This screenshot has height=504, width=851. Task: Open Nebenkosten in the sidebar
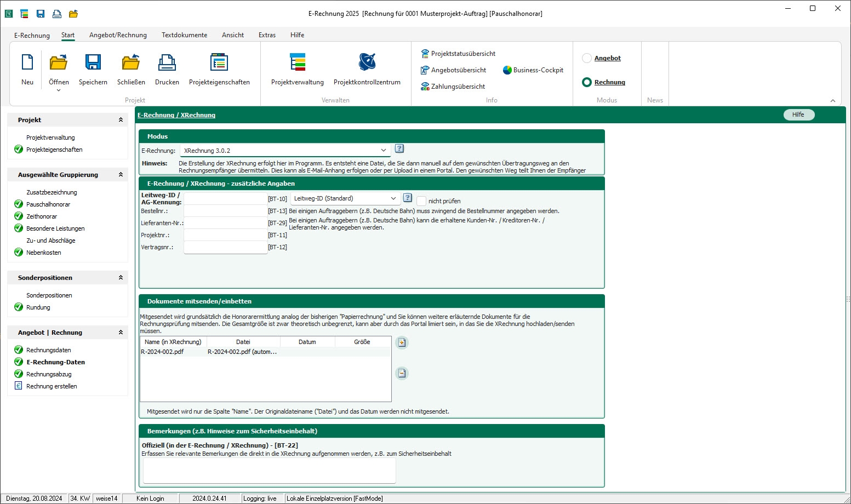[44, 253]
